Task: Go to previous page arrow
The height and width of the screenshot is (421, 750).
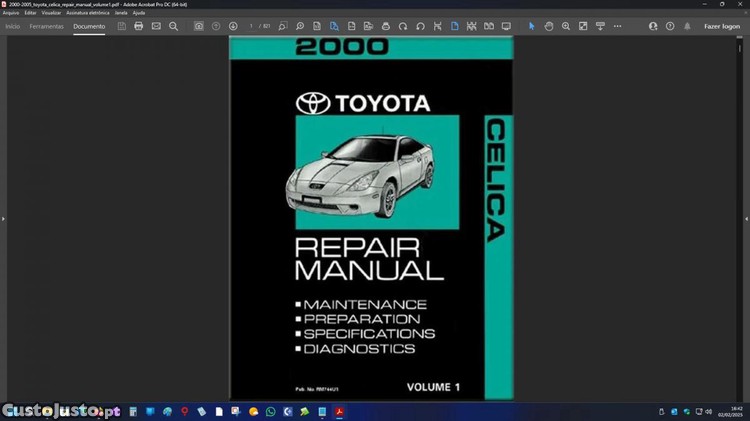Action: (216, 26)
